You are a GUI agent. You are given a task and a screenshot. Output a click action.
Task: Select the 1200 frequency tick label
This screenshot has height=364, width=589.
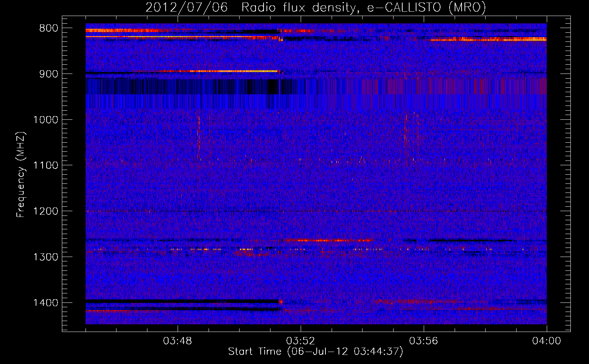(46, 211)
